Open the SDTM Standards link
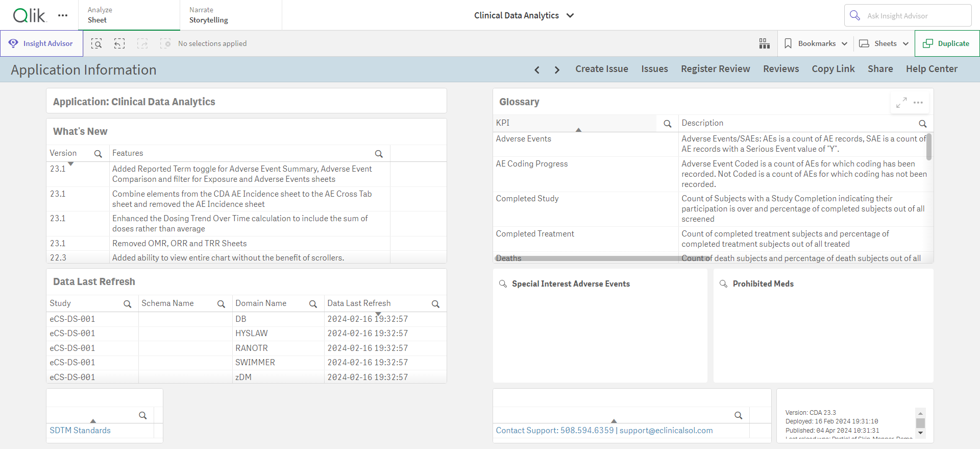Viewport: 980px width, 449px height. pos(80,431)
